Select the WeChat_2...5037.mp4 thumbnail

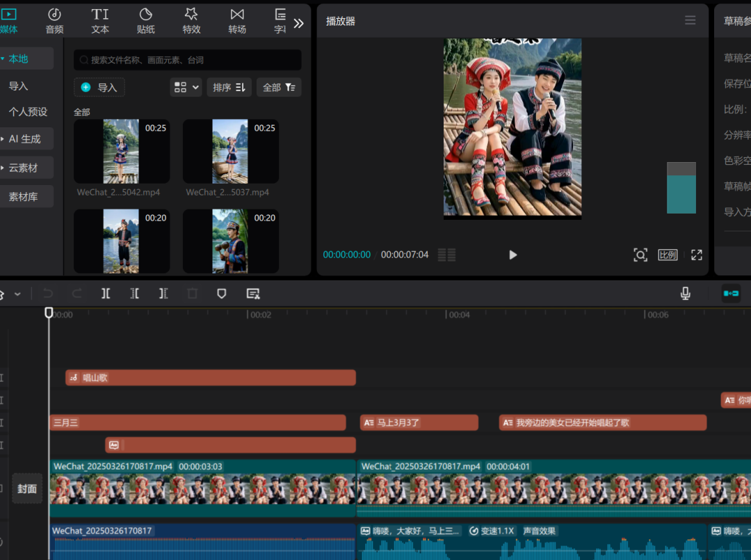point(231,152)
